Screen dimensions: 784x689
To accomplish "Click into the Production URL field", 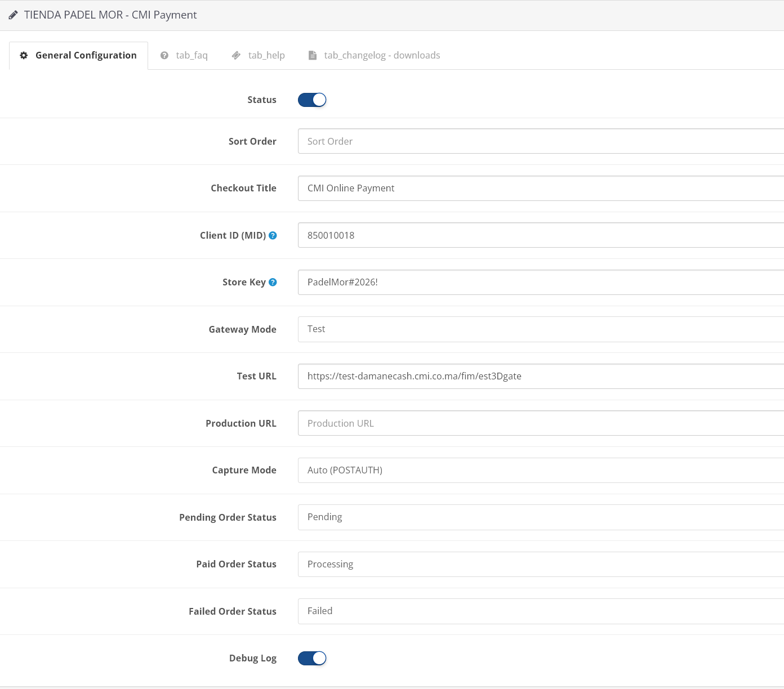I will [x=541, y=423].
